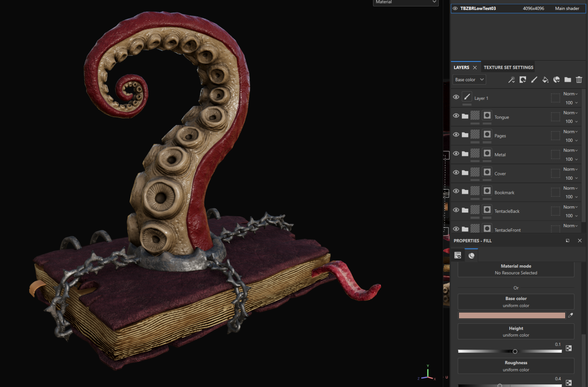
Task: Click the Bookmark folder icon
Action: coord(465,191)
